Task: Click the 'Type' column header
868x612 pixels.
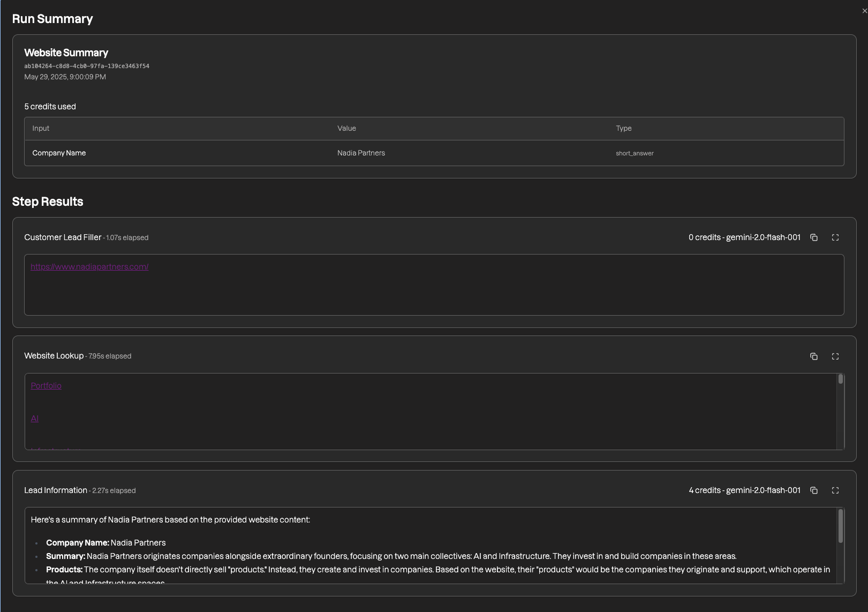Action: pyautogui.click(x=624, y=129)
